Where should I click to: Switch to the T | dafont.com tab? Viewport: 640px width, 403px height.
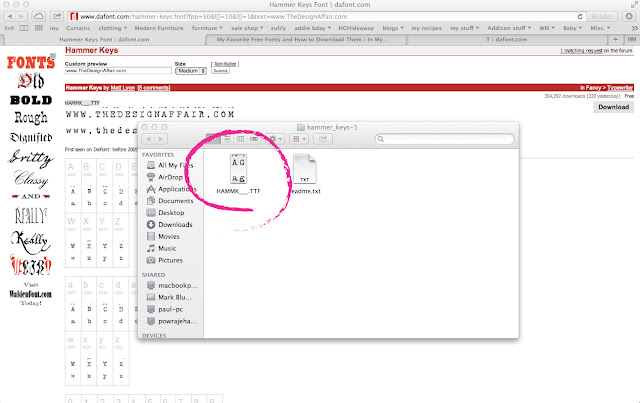click(506, 40)
